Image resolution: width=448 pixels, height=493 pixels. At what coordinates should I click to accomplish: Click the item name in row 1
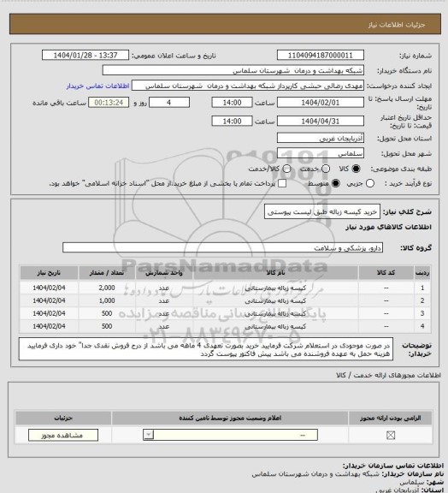275,288
